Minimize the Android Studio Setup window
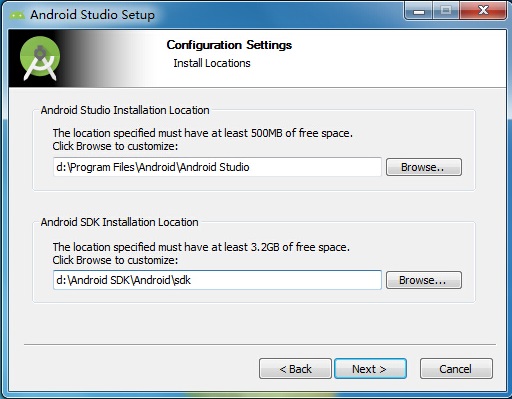Screen dimensions: 512x399 point(419,11)
